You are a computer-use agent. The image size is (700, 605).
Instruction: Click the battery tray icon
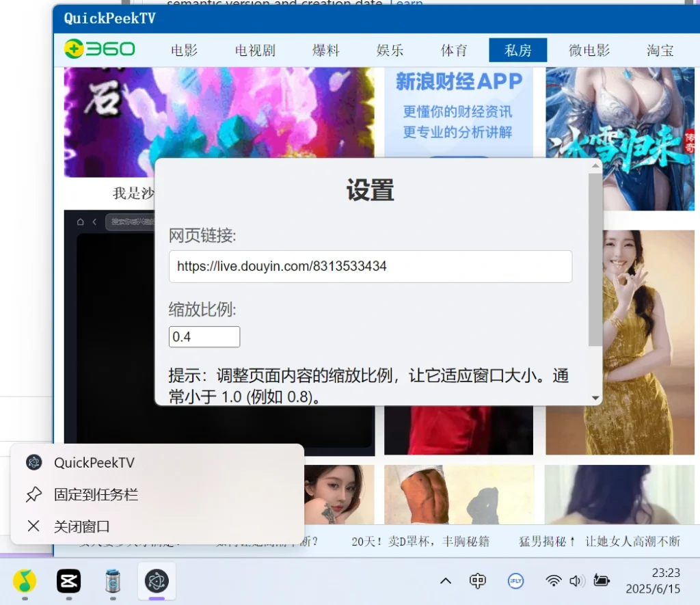click(x=602, y=581)
